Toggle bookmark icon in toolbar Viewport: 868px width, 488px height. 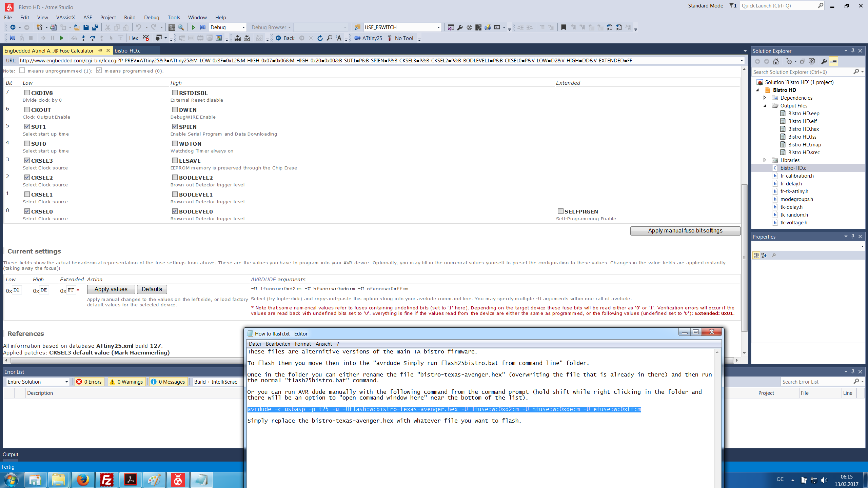(x=564, y=27)
